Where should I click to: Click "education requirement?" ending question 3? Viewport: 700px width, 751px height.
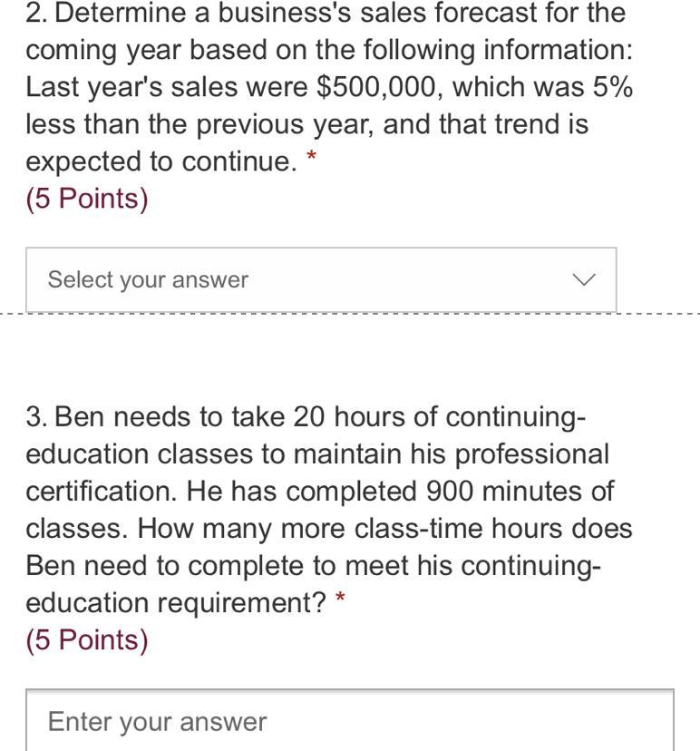pos(176,603)
